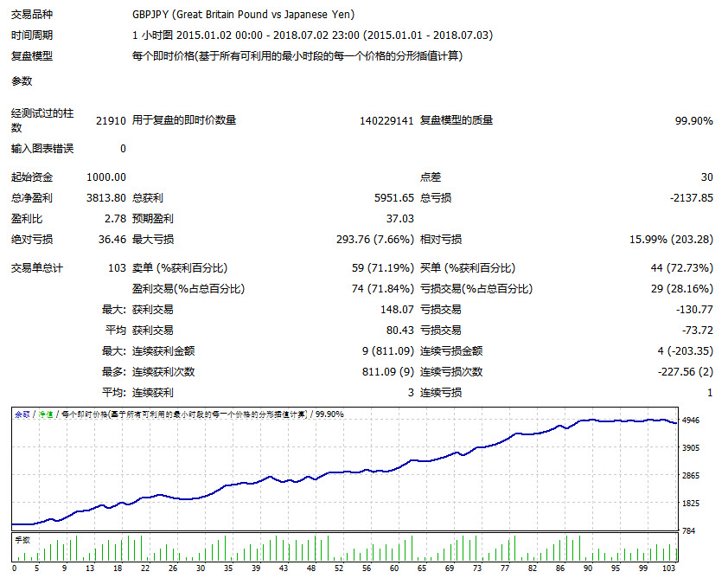Click the 4946 axis label on chart

692,420
